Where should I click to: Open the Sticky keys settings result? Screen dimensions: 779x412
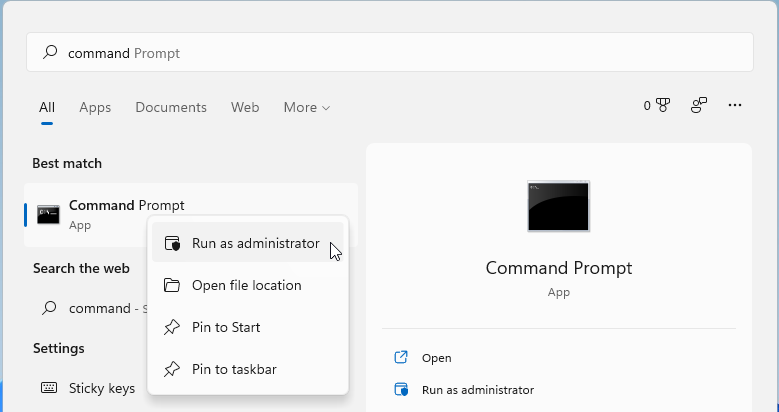pos(102,388)
